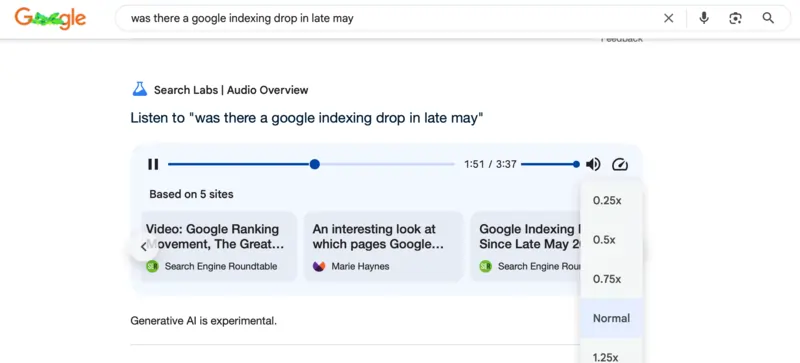Select 0.25x playback speed
The width and height of the screenshot is (800, 363).
pos(611,201)
